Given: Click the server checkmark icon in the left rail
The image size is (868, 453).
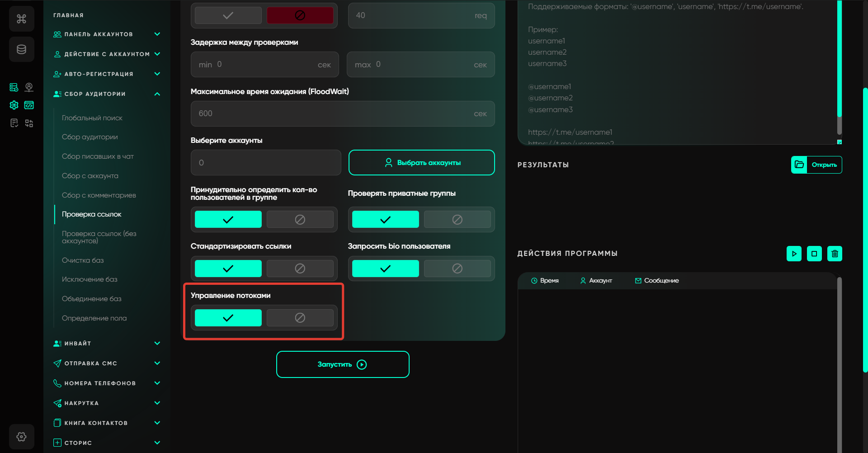Looking at the screenshot, I should pyautogui.click(x=14, y=87).
